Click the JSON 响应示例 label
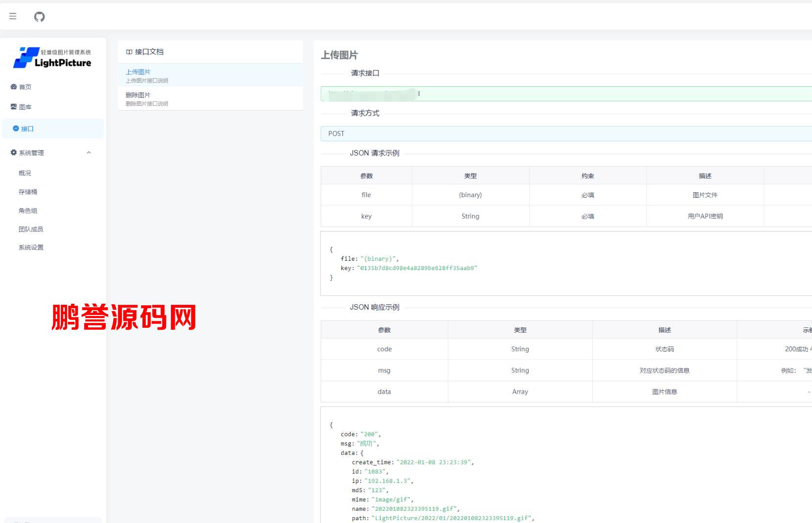Viewport: 812px width, 523px height. point(374,307)
